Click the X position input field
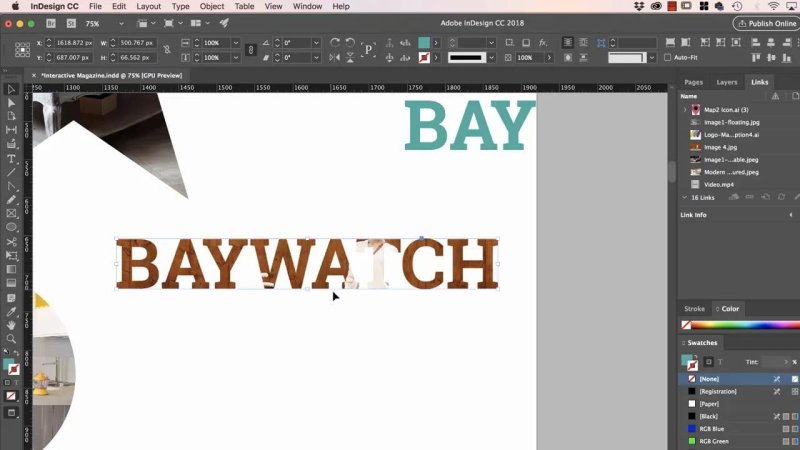This screenshot has width=800, height=450. tap(73, 43)
